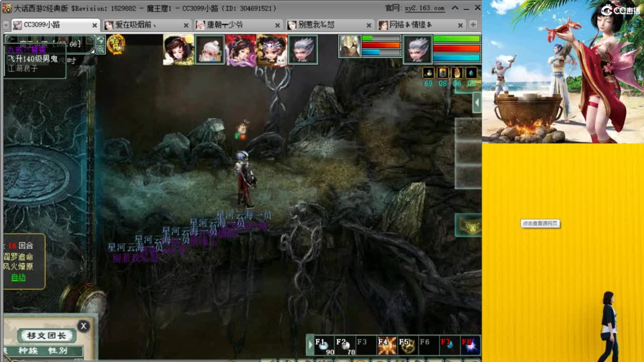Close the panel with the X button
644x362 pixels.
(x=84, y=326)
